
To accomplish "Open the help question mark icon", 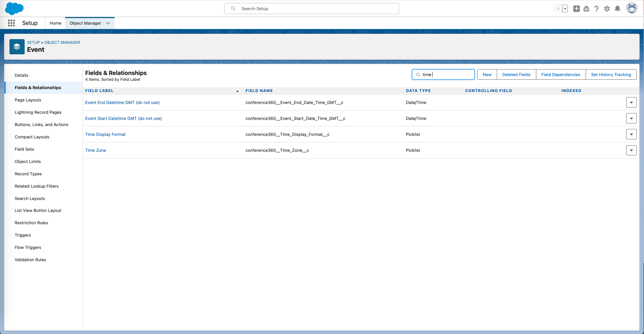I will pos(596,9).
